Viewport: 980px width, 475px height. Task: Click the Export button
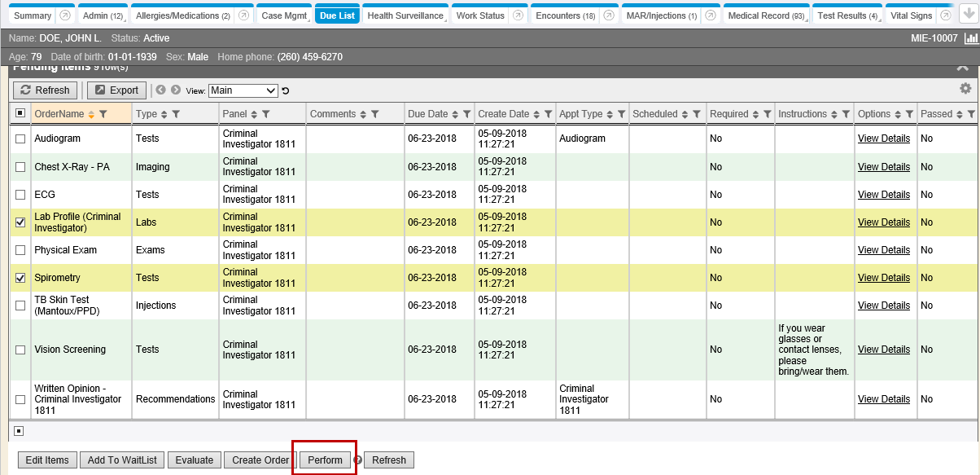pyautogui.click(x=116, y=90)
